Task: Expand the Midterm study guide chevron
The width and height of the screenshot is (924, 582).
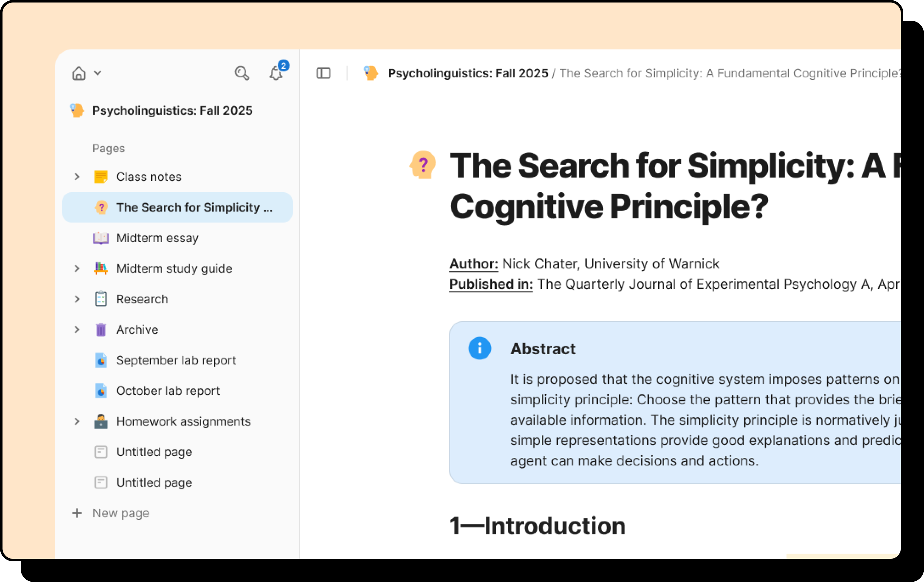Action: click(77, 268)
